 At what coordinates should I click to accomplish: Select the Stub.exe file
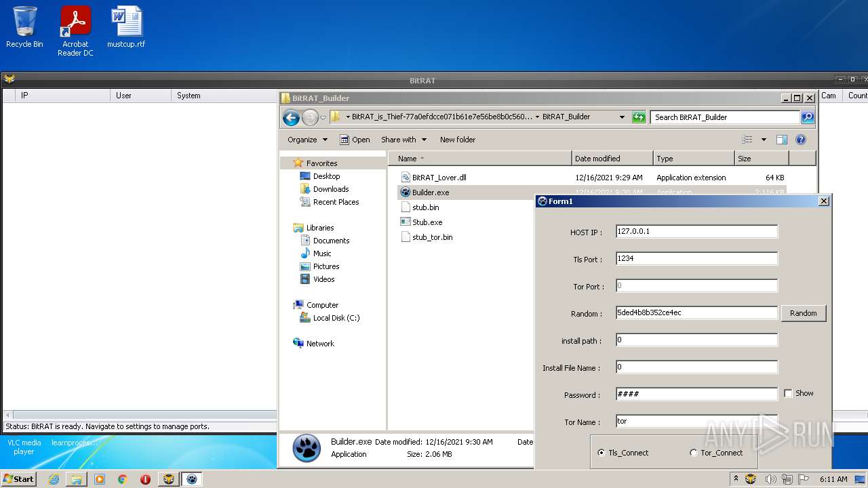(427, 222)
